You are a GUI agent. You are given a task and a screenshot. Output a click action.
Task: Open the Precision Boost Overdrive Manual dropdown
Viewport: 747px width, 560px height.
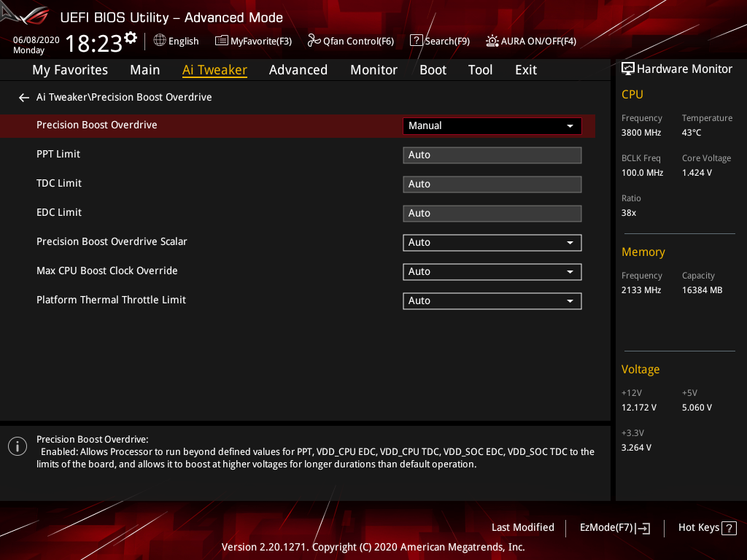click(x=492, y=125)
